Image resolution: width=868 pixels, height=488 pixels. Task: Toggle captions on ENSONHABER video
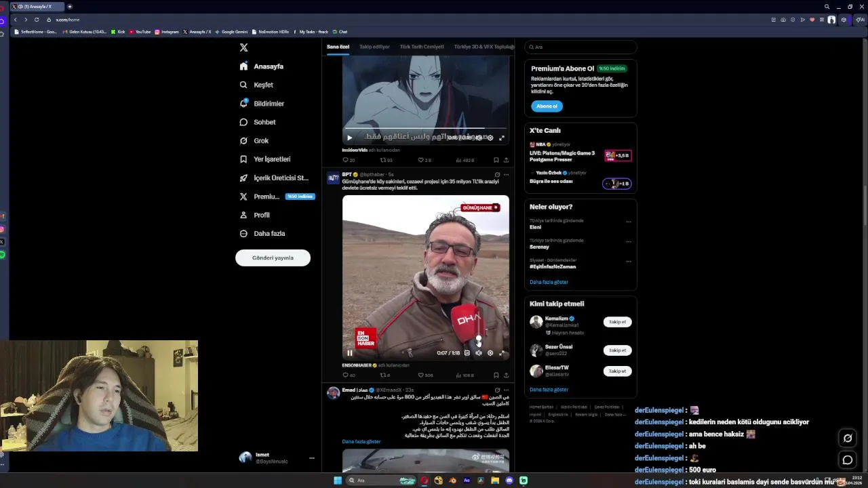pos(467,353)
